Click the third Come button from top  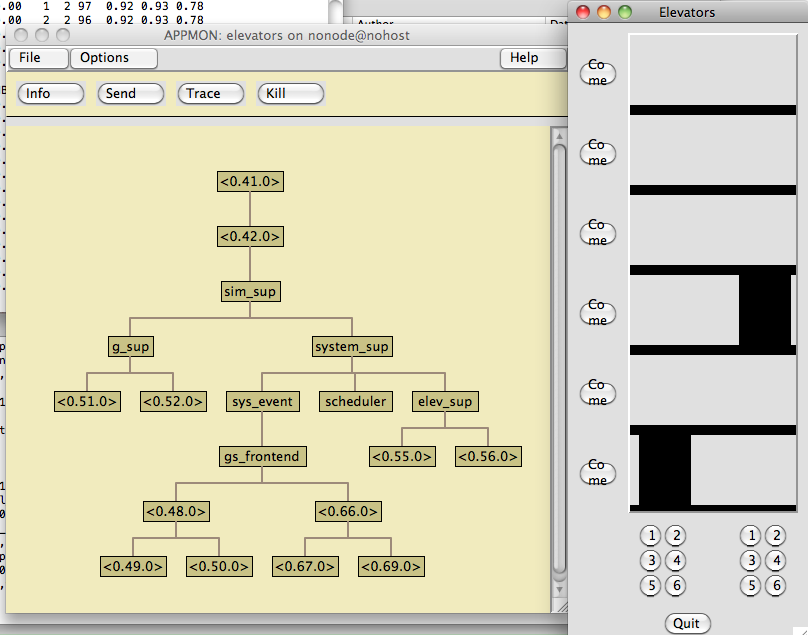(597, 232)
